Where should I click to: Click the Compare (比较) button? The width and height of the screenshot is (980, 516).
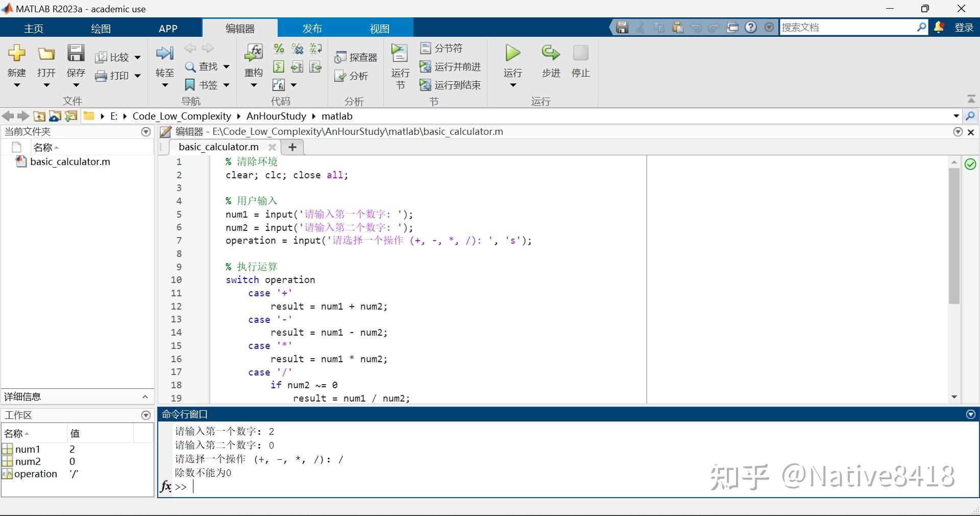[112, 57]
